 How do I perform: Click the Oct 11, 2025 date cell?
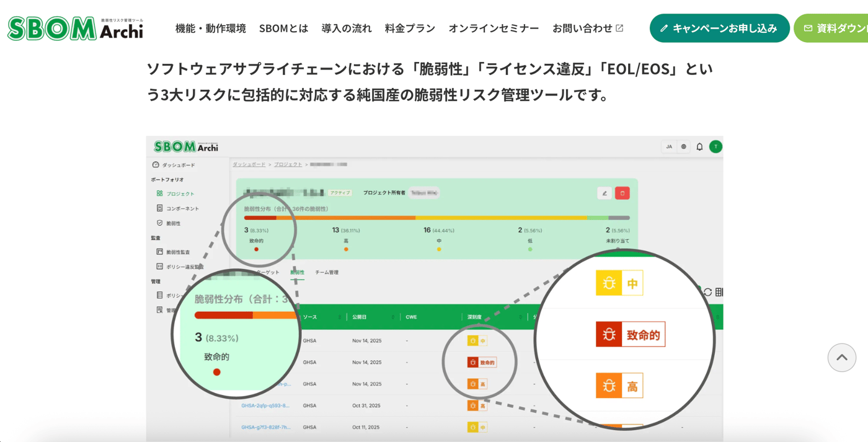point(365,427)
